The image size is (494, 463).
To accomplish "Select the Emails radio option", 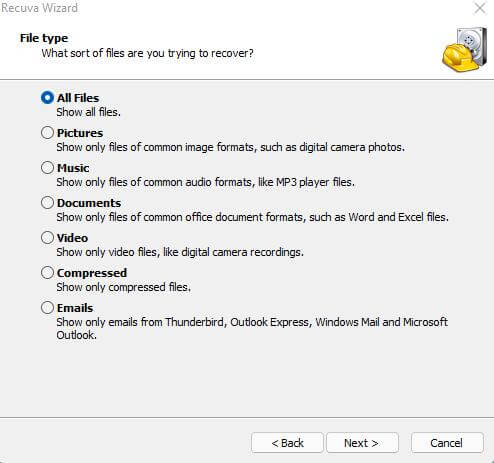I will tap(47, 308).
